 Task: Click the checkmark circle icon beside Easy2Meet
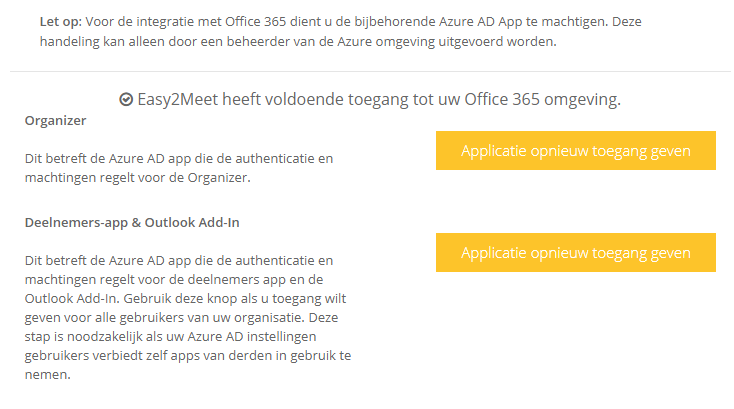point(126,99)
